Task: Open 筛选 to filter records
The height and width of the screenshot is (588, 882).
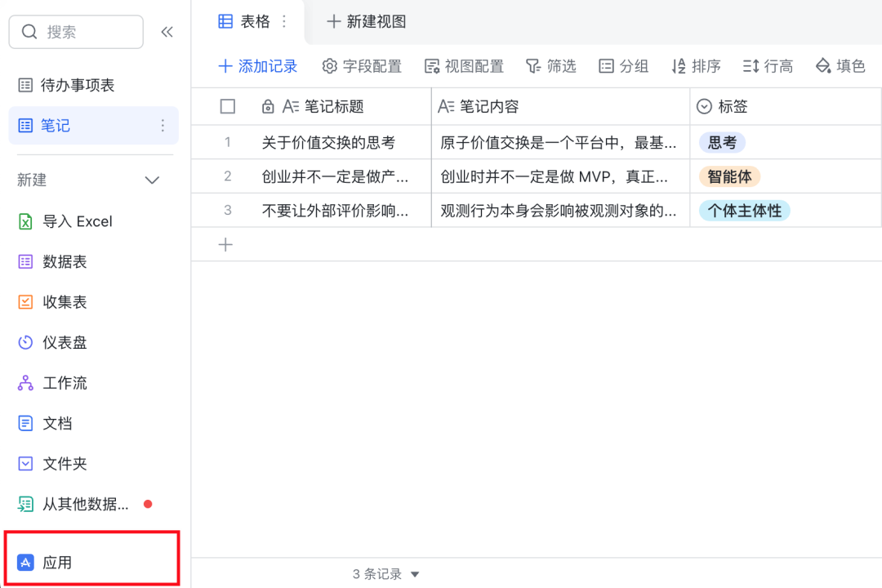Action: [x=551, y=66]
